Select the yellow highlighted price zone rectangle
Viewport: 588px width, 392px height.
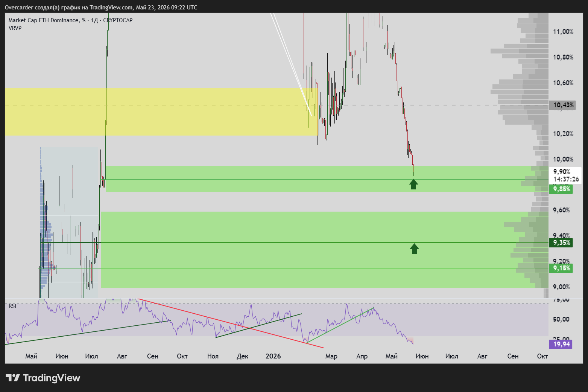coord(161,112)
